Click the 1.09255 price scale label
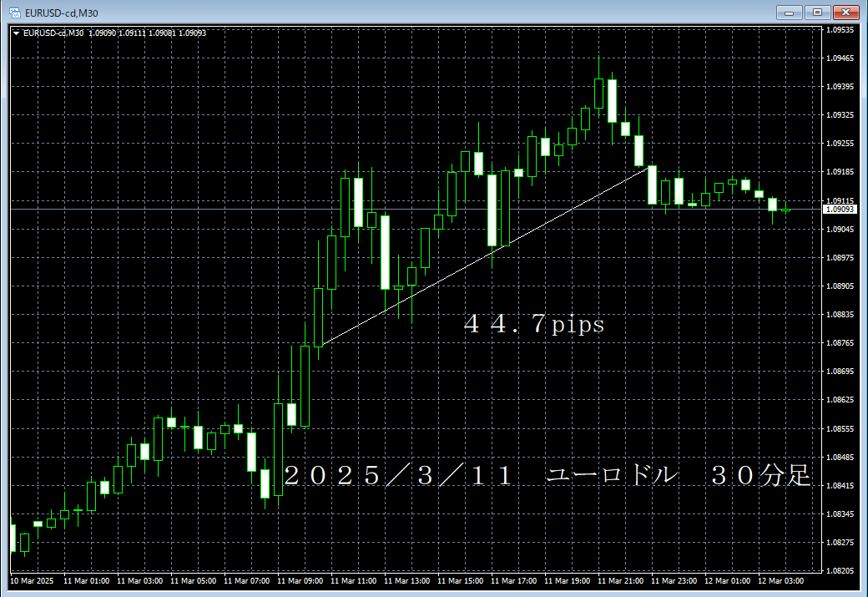 pos(840,144)
